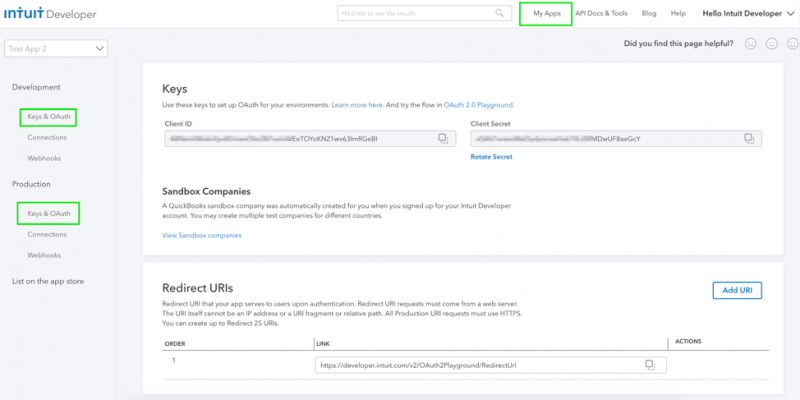Click 'Did you find this page helpful?' text
800x400 pixels.
click(679, 44)
